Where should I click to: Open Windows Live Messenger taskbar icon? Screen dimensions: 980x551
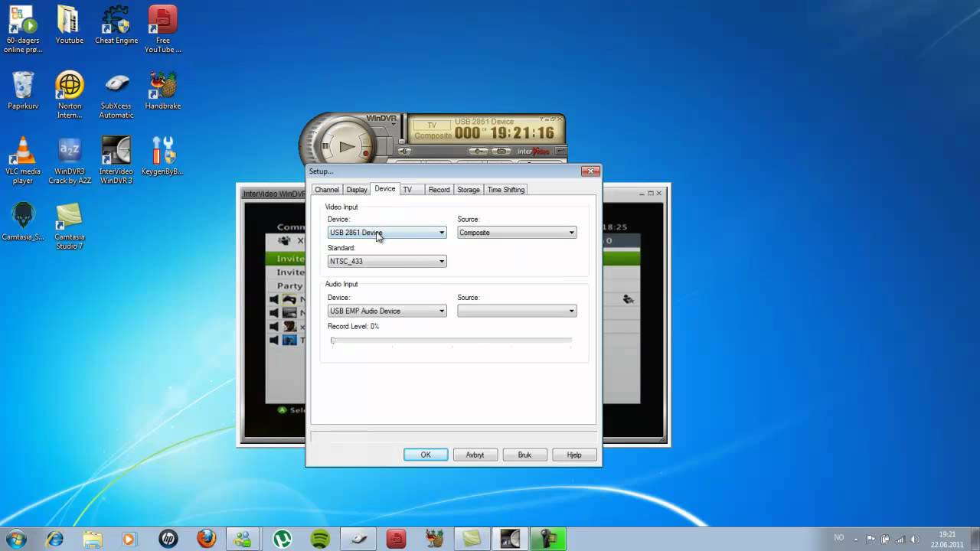[244, 540]
